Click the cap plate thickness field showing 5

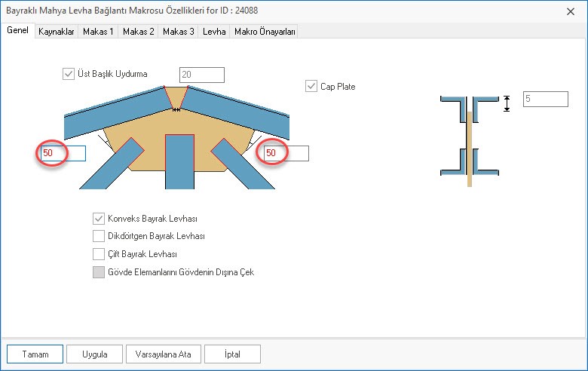click(546, 99)
